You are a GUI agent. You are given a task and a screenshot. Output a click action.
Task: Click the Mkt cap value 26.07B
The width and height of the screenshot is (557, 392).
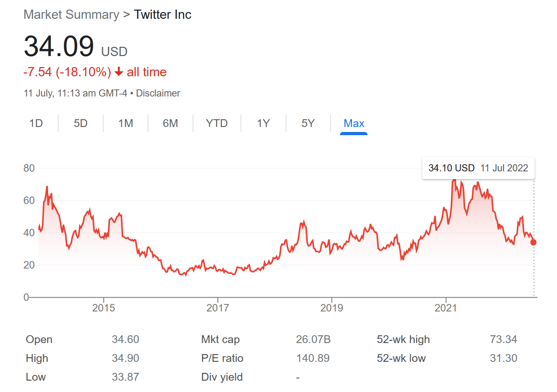[313, 339]
